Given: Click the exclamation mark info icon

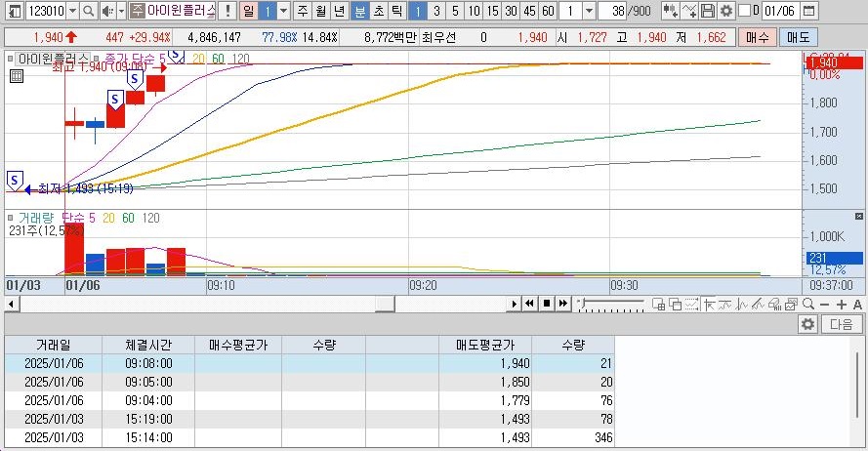Looking at the screenshot, I should 227,11.
